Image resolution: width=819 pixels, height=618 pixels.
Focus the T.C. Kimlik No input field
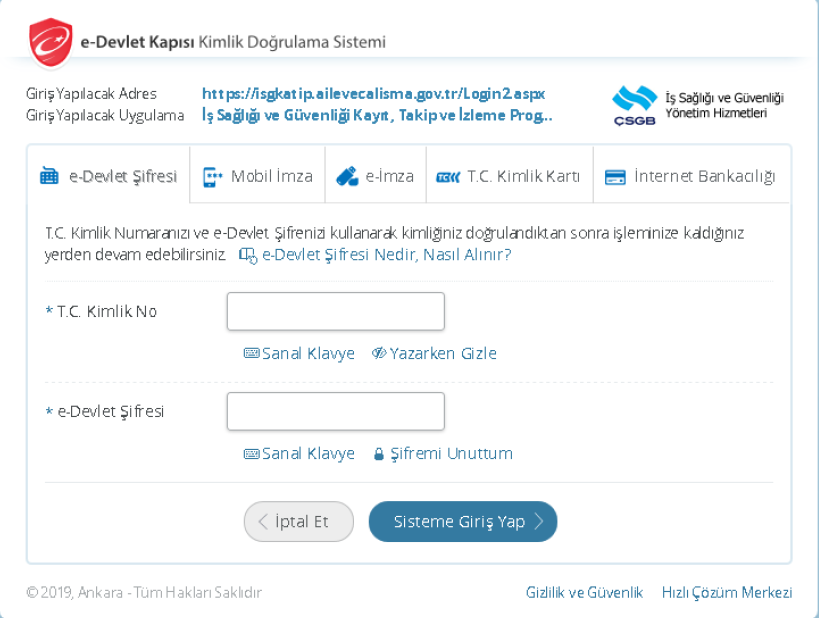(x=336, y=311)
